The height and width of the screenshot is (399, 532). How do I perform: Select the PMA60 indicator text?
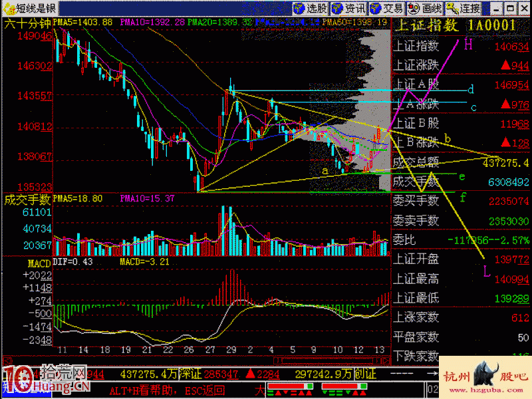tap(354, 23)
